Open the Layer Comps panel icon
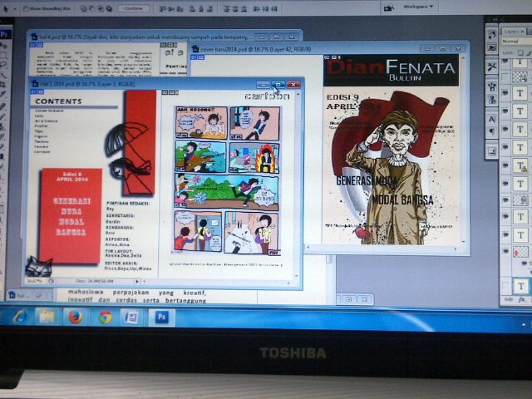532x399 pixels. 491,151
